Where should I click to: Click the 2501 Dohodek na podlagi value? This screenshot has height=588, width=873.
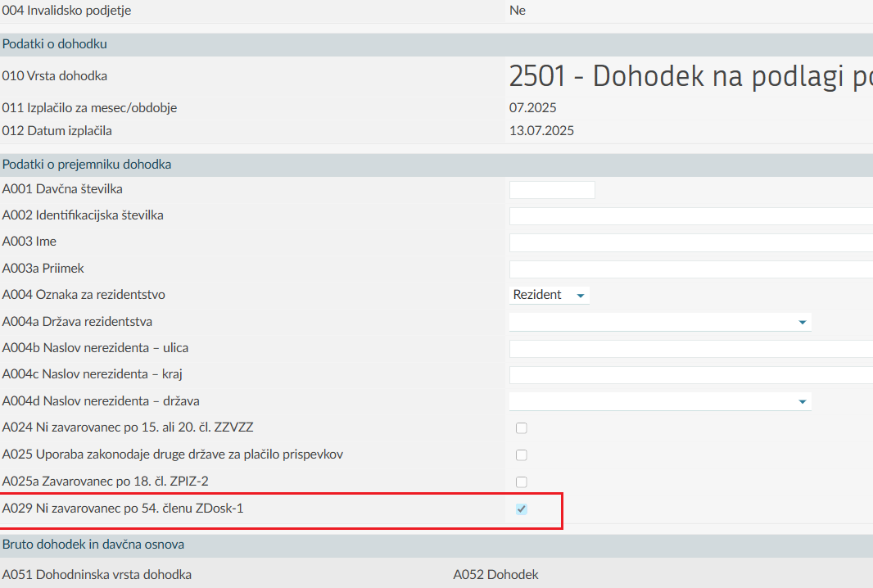[x=690, y=76]
